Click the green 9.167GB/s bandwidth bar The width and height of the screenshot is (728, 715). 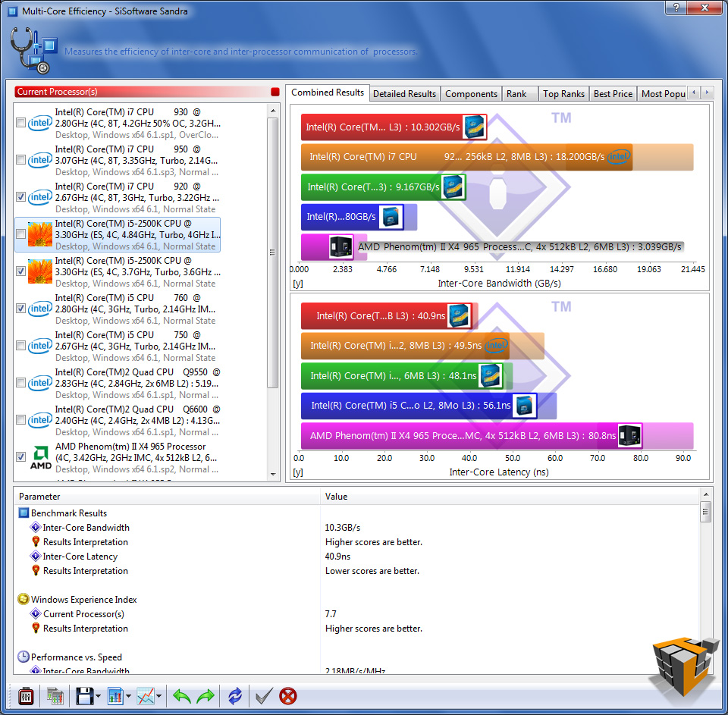pos(383,187)
